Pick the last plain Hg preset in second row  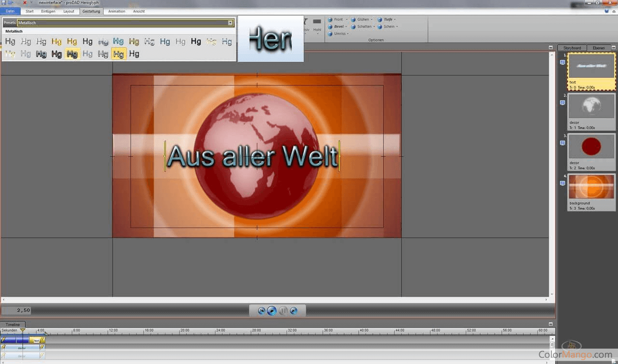pos(134,54)
